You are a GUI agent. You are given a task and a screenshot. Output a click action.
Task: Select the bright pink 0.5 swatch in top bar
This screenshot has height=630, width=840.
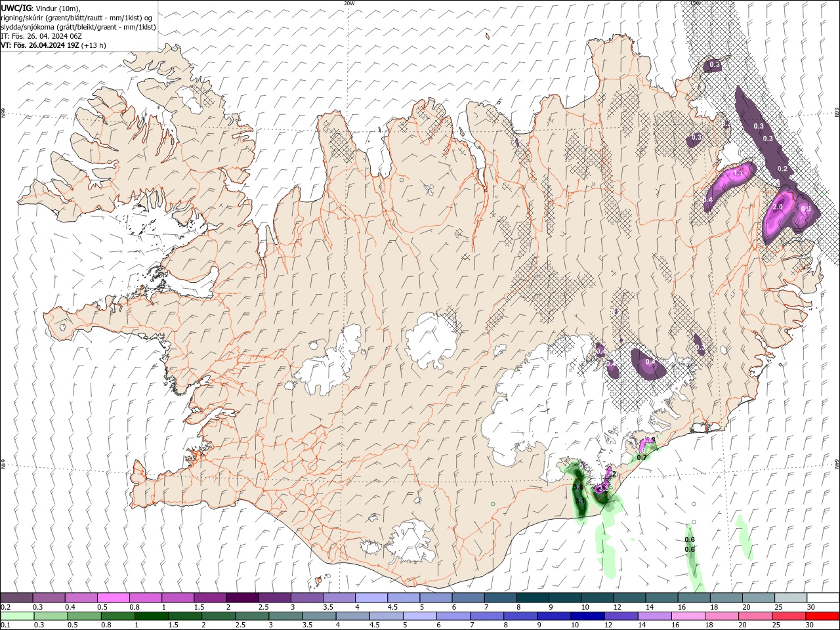[114, 598]
